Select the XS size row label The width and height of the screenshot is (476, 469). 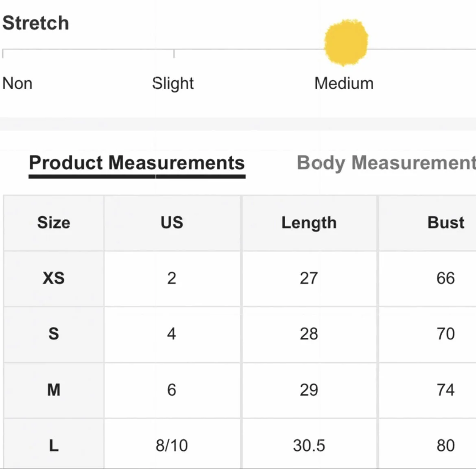tap(54, 278)
